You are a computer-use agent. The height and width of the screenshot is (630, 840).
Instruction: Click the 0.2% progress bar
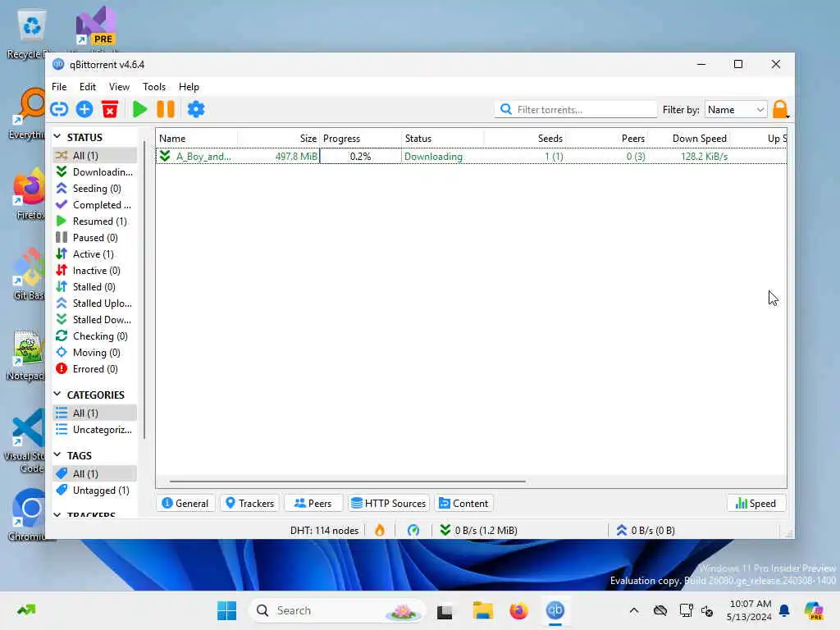[361, 157]
